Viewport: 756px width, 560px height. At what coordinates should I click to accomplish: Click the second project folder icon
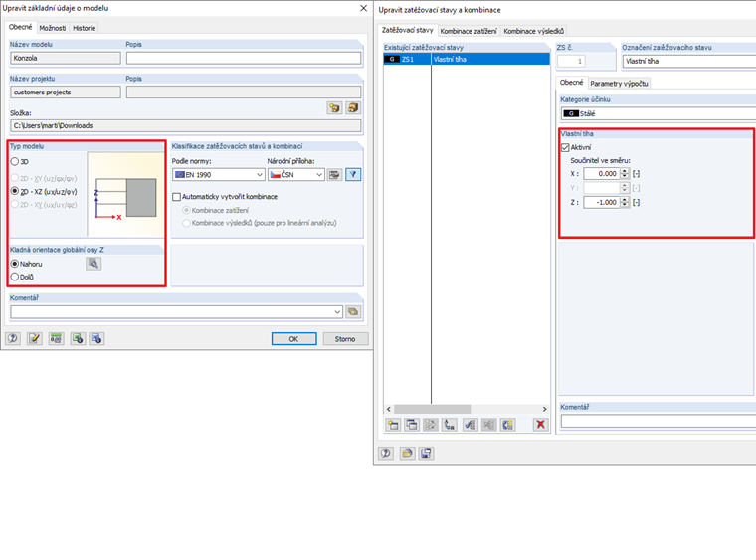click(353, 108)
